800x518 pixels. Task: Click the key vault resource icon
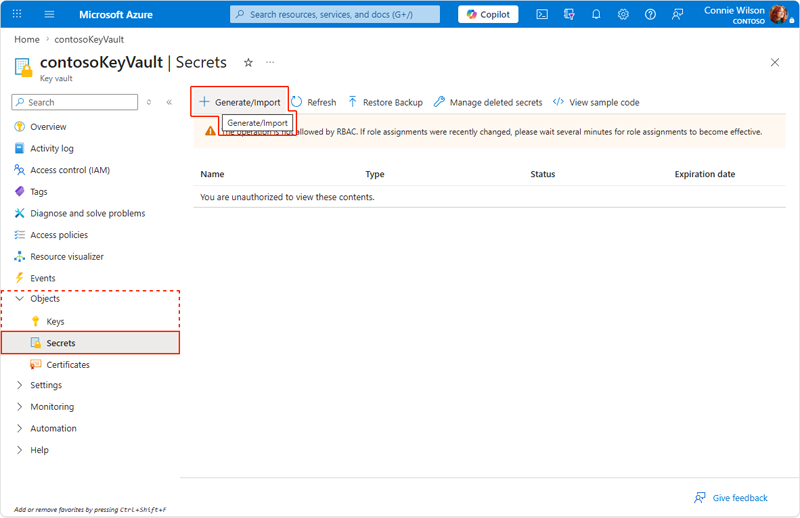point(23,67)
